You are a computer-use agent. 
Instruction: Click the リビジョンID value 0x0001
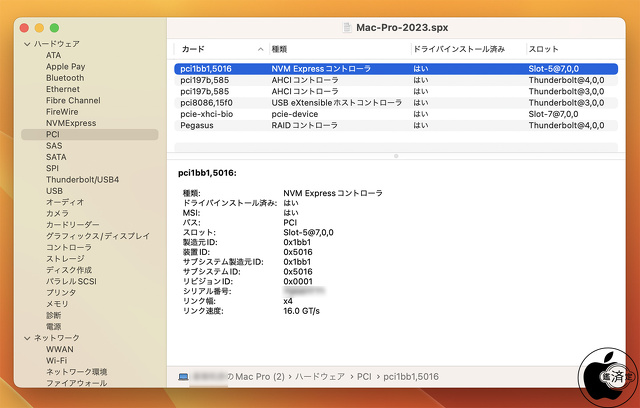[x=298, y=282]
